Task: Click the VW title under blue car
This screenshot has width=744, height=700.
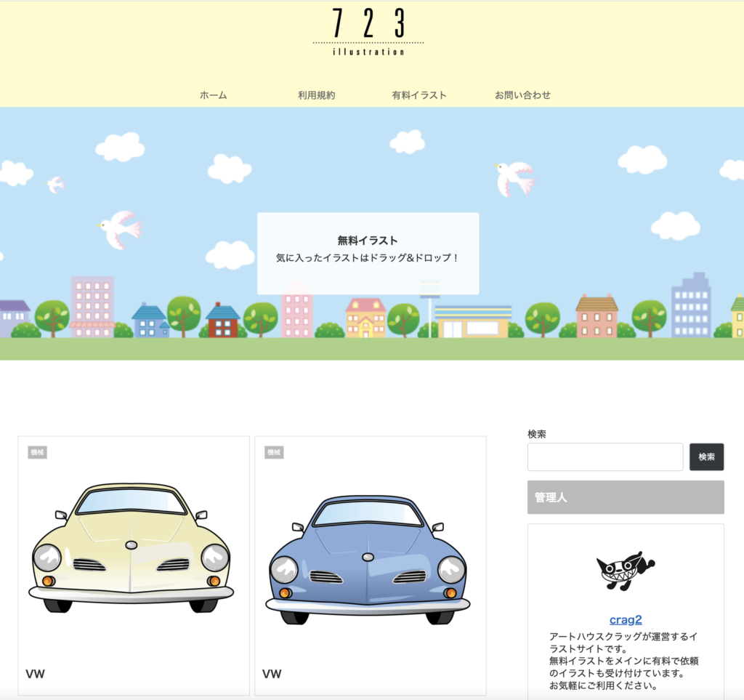Action: click(x=272, y=674)
